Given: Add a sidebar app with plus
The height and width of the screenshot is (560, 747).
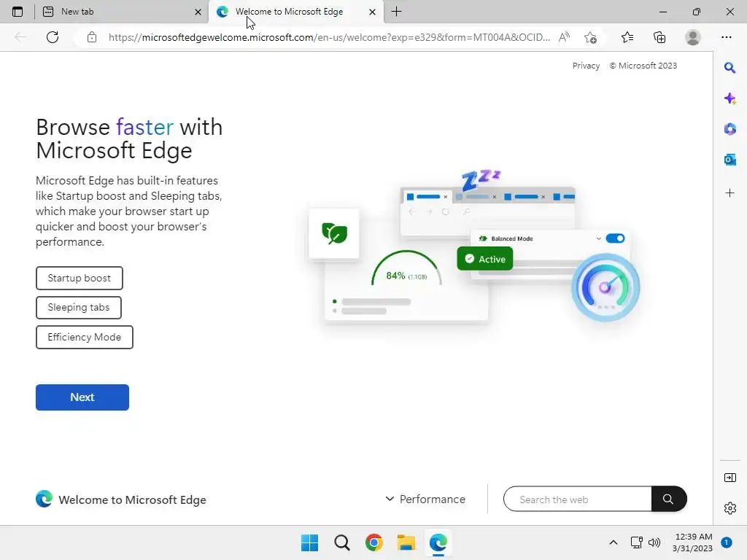Looking at the screenshot, I should click(x=729, y=192).
